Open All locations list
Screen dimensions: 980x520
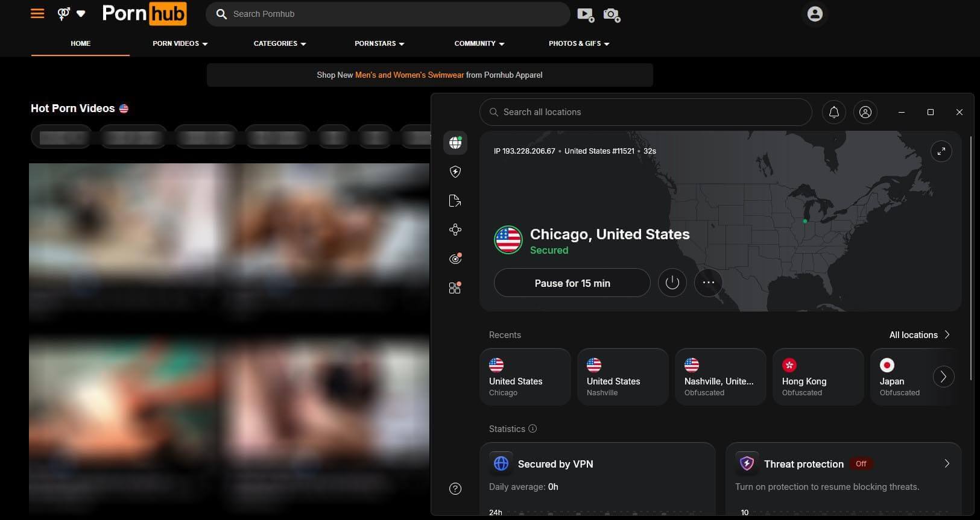point(920,335)
